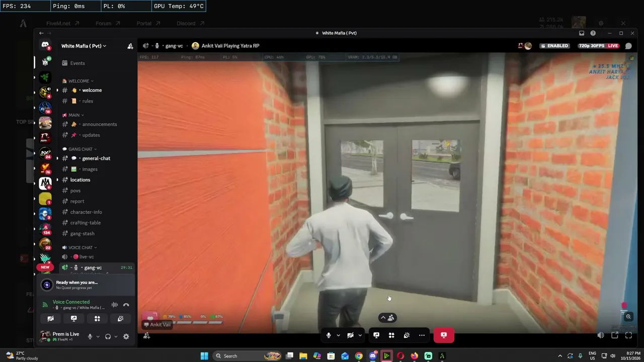Mute microphone in stream control bar

point(329,335)
